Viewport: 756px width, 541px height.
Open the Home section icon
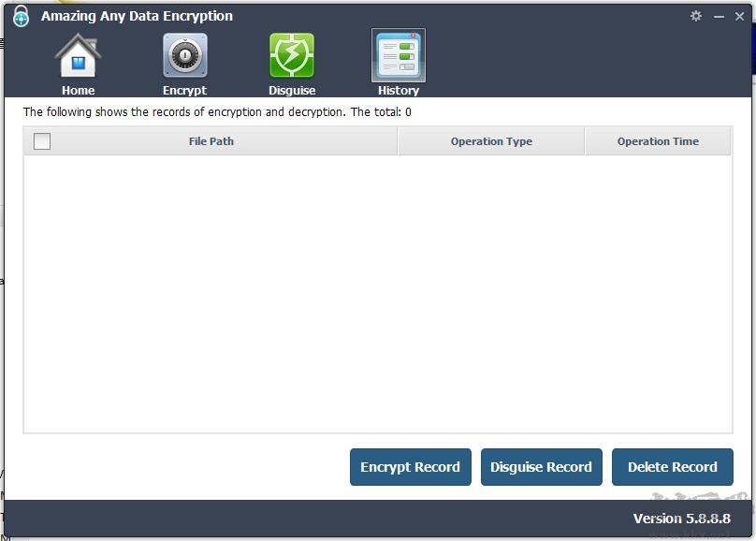click(x=78, y=56)
